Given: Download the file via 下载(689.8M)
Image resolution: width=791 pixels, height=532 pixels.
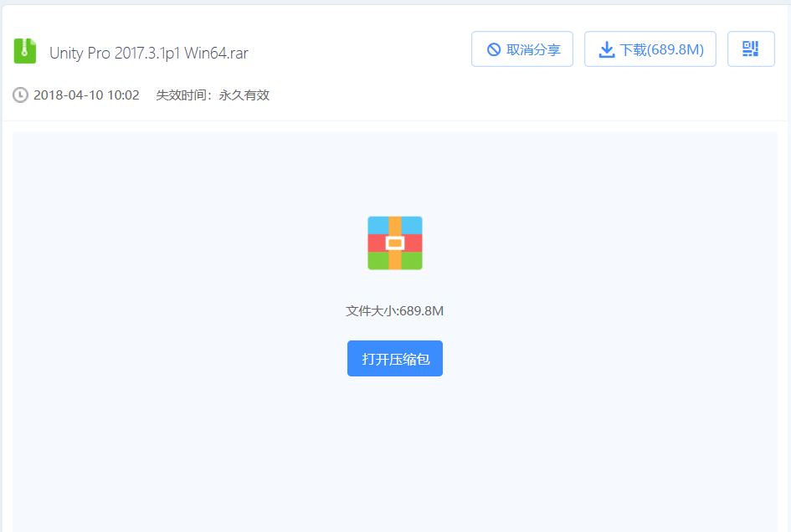Looking at the screenshot, I should pos(650,49).
